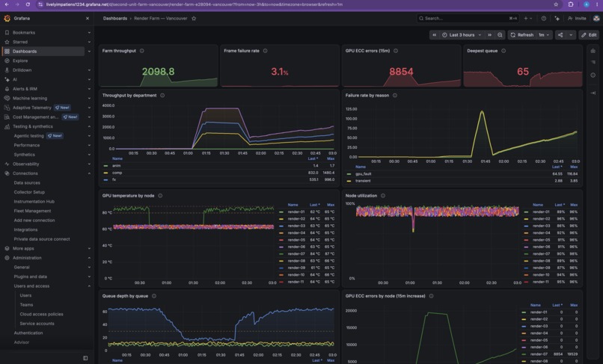Shift time range forward

coord(489,35)
